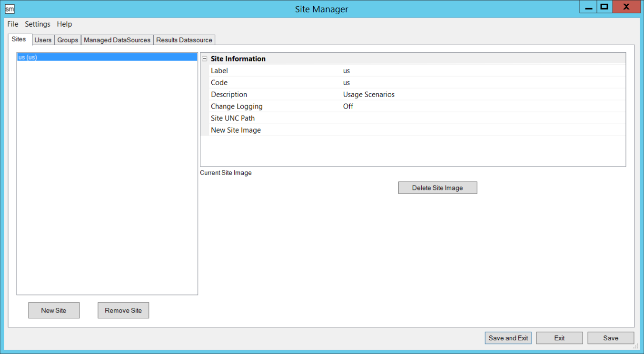Open the Settings menu

(38, 24)
